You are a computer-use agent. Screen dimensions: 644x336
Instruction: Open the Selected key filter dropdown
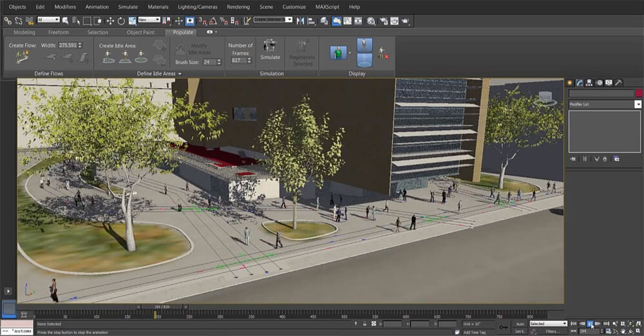click(x=548, y=324)
